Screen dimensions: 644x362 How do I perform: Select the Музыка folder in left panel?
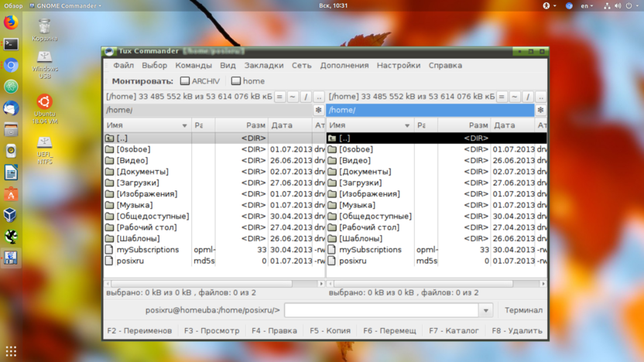[135, 205]
